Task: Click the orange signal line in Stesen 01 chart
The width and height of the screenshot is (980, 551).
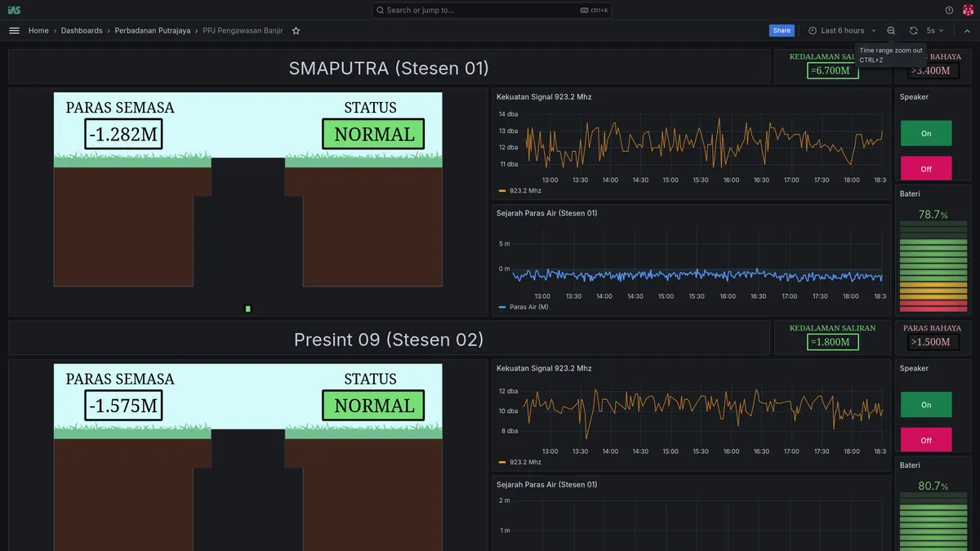Action: pyautogui.click(x=704, y=142)
